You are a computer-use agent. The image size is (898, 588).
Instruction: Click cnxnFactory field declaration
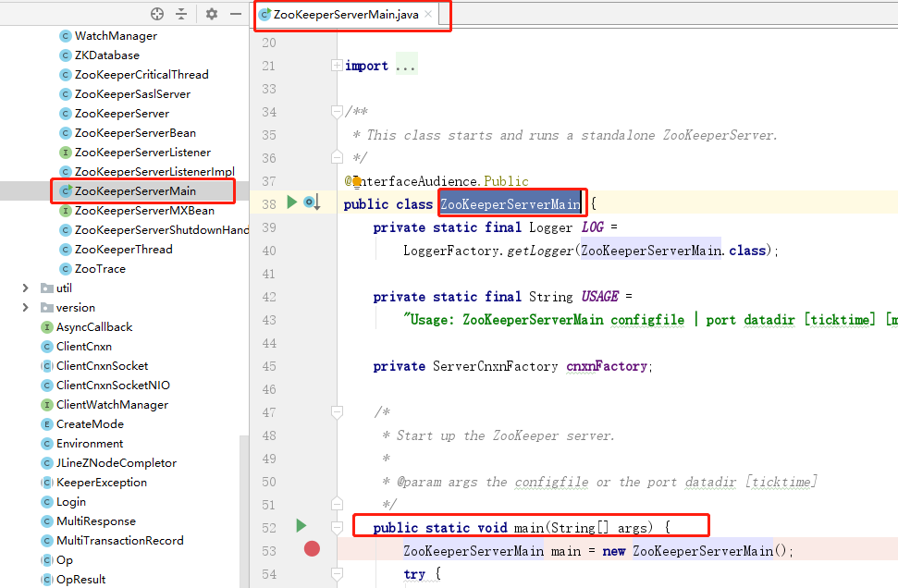[607, 366]
